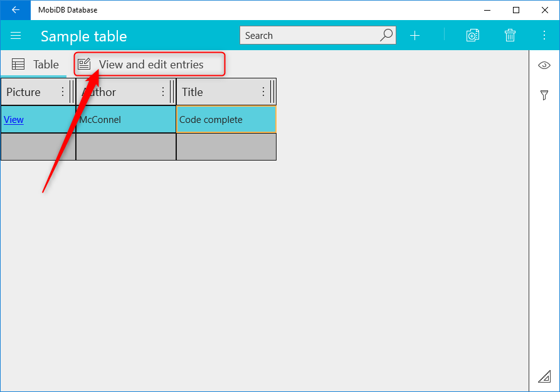This screenshot has height=392, width=560.
Task: Go back with the arrow button
Action: coord(15,10)
